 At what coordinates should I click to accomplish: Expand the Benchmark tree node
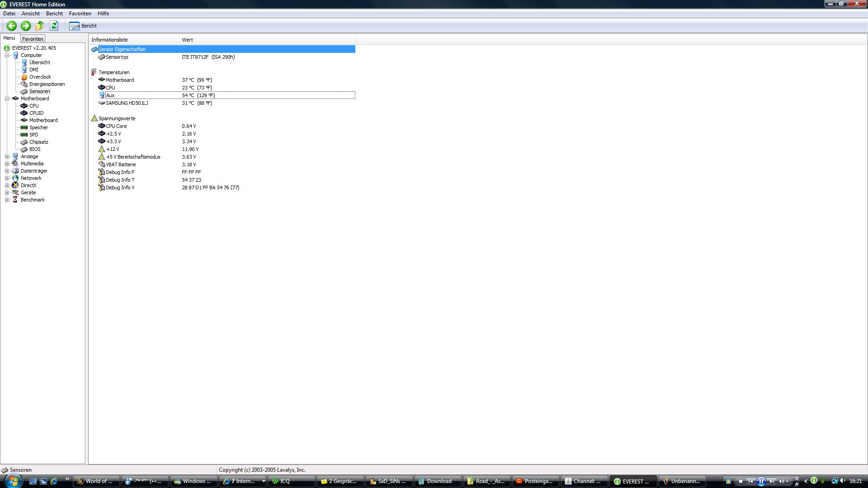pos(7,200)
